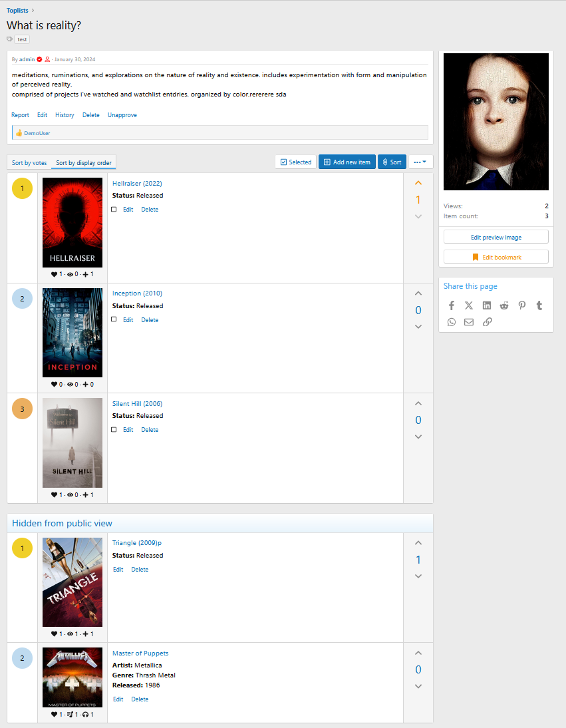Screen dimensions: 566x728
Task: Go to Toplists breadcrumb
Action: [17, 10]
